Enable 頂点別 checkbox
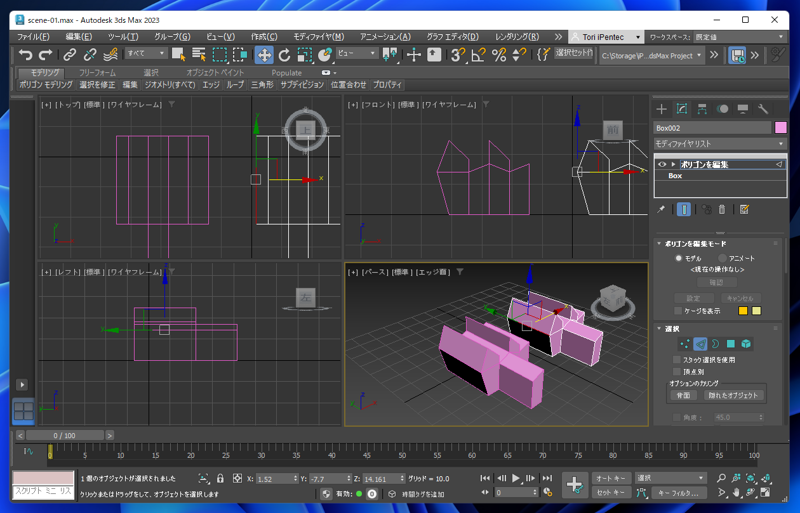 click(677, 372)
